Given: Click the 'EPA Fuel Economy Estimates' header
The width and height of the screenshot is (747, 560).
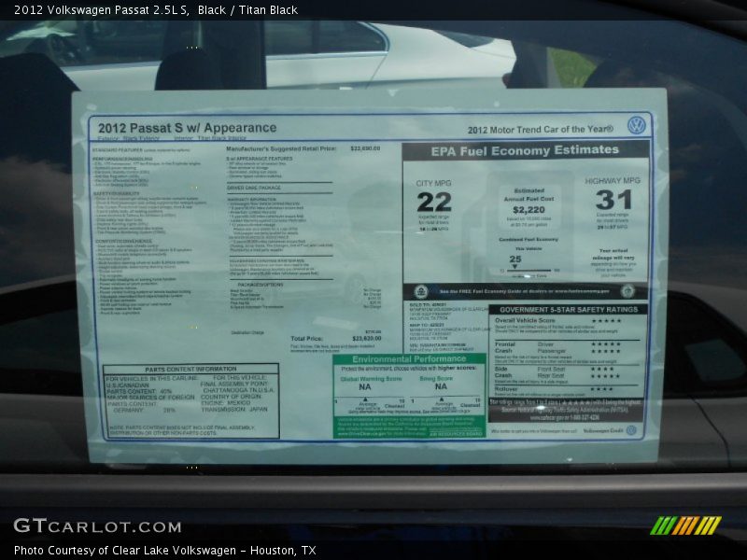Looking at the screenshot, I should [525, 151].
